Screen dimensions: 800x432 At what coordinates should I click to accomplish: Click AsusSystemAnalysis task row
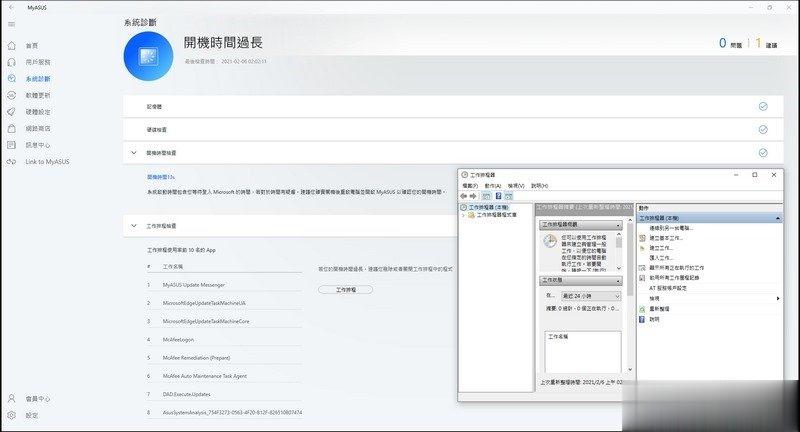[224, 412]
